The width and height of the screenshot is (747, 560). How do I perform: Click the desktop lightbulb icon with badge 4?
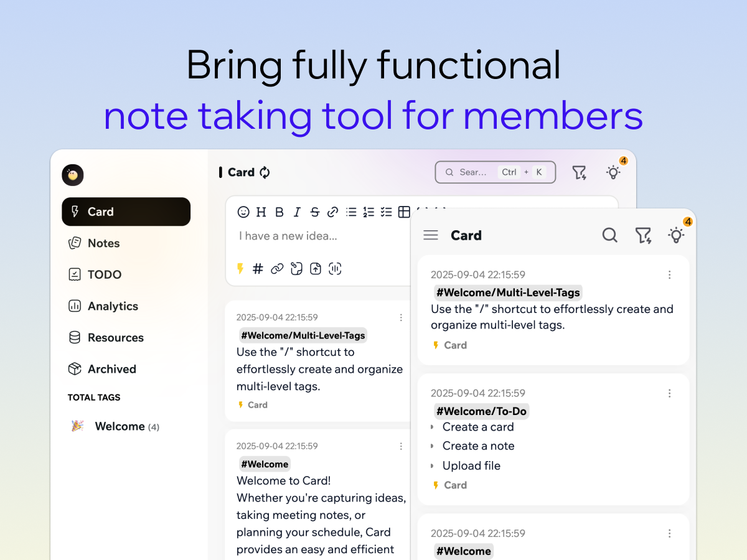(x=614, y=172)
